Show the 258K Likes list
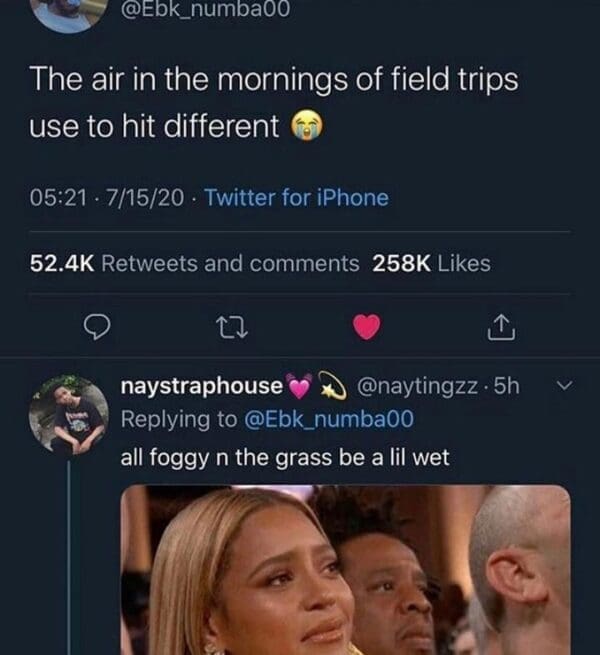The image size is (600, 655). (x=431, y=263)
